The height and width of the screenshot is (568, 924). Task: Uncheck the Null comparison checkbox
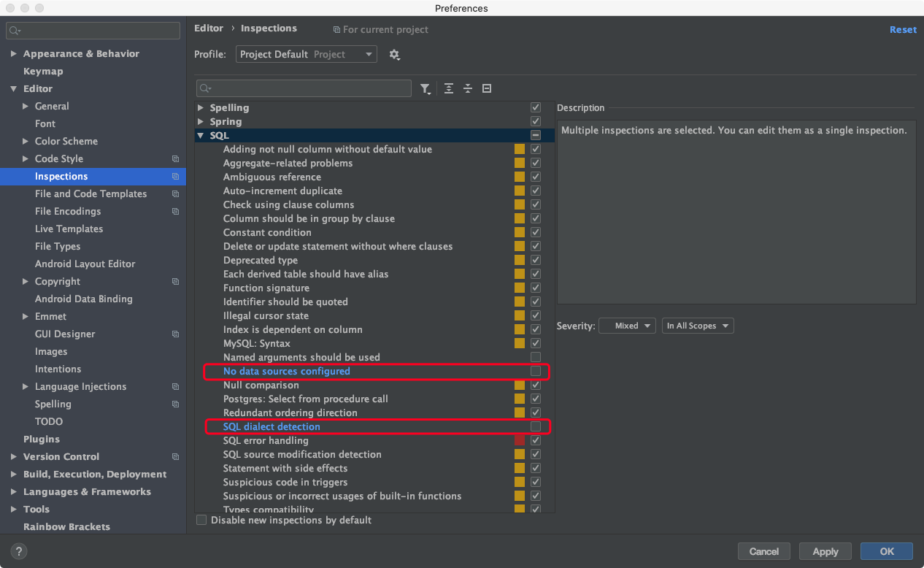click(x=536, y=385)
